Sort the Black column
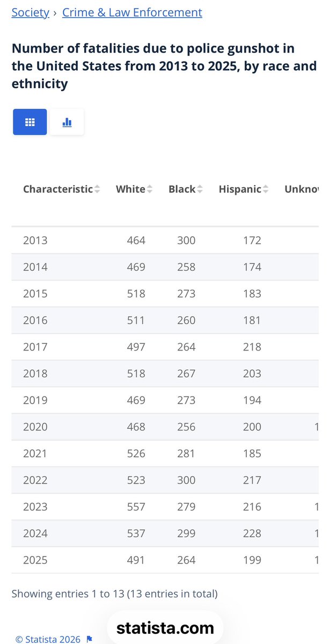 click(200, 189)
